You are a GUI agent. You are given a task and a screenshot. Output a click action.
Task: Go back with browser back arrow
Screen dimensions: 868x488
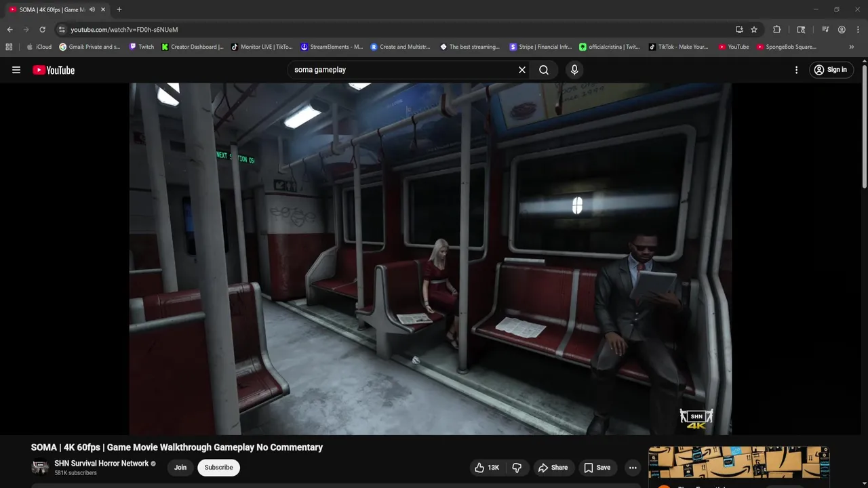(x=9, y=30)
